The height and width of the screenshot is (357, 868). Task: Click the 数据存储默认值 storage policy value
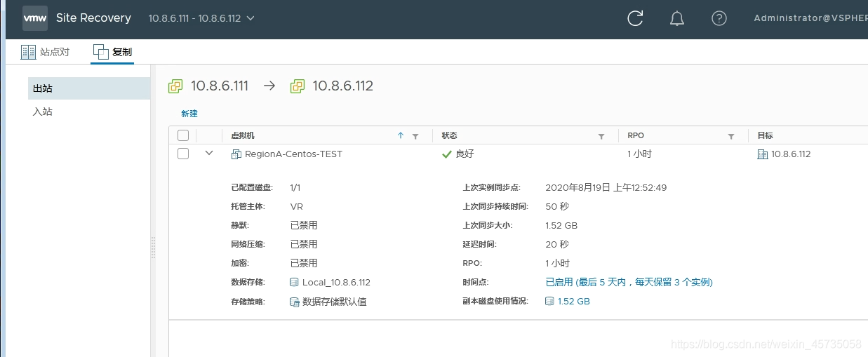(x=335, y=302)
